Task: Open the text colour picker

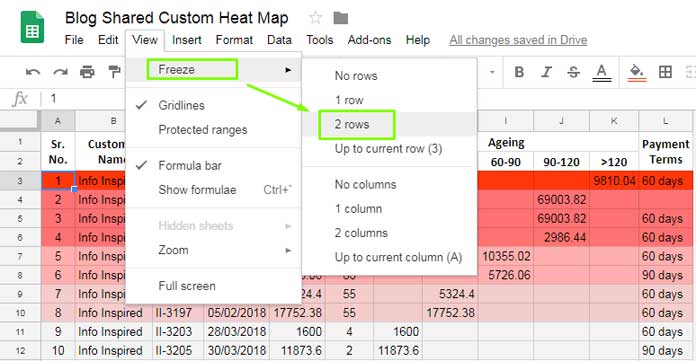Action: (601, 73)
